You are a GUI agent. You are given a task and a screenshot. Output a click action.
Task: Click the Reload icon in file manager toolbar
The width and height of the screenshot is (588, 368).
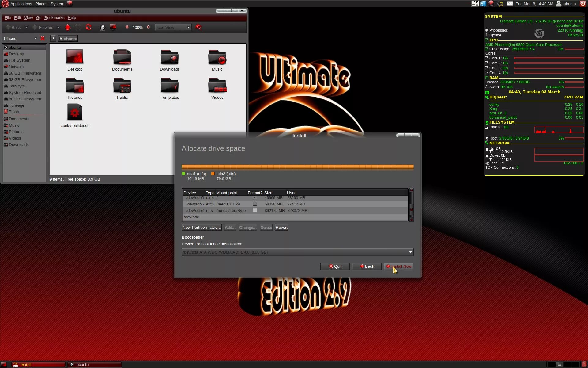pos(89,27)
